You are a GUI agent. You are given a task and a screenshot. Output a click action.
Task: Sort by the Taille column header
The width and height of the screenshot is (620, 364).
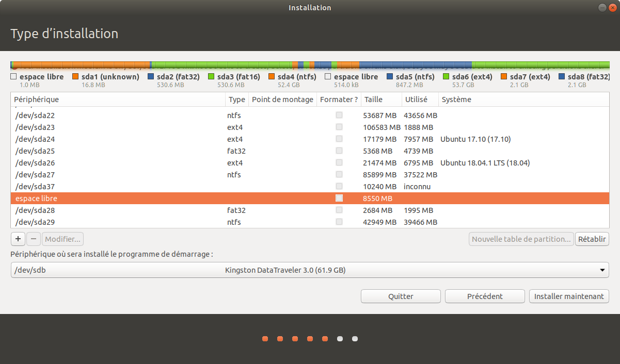(381, 100)
